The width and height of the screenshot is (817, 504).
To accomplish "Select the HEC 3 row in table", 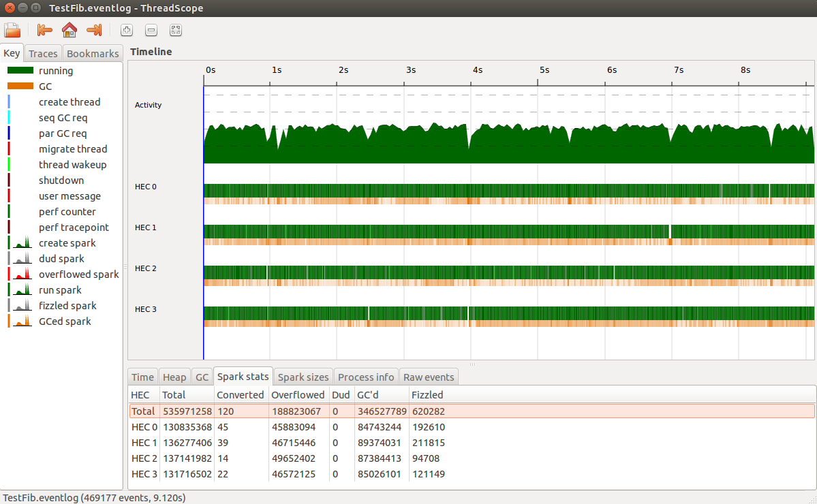I will [472, 474].
